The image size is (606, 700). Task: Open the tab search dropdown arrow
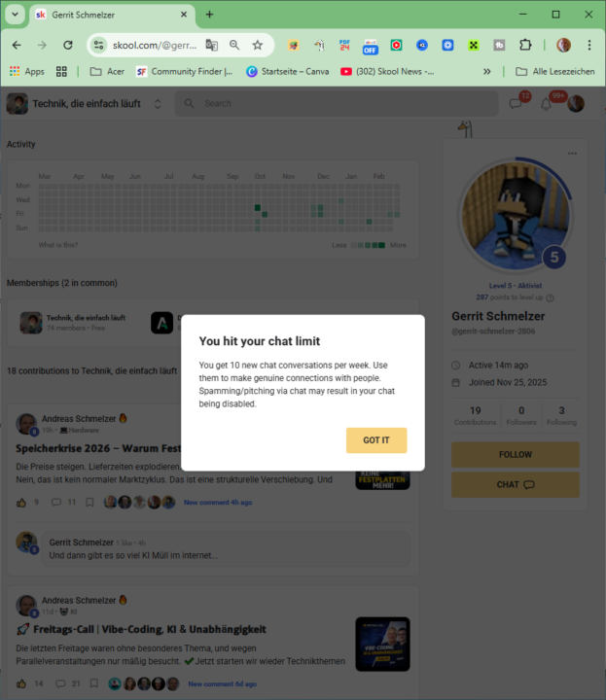tap(15, 15)
